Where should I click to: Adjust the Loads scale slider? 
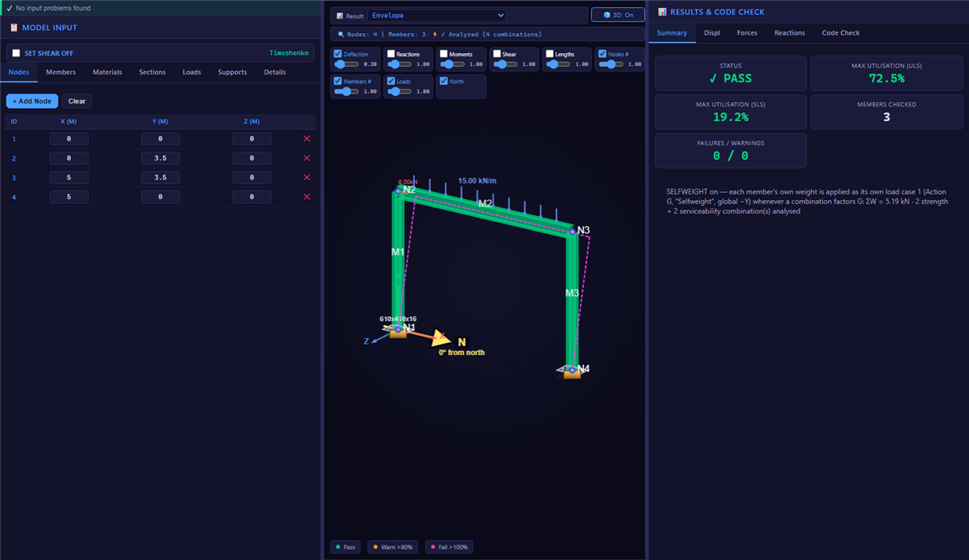(x=400, y=91)
